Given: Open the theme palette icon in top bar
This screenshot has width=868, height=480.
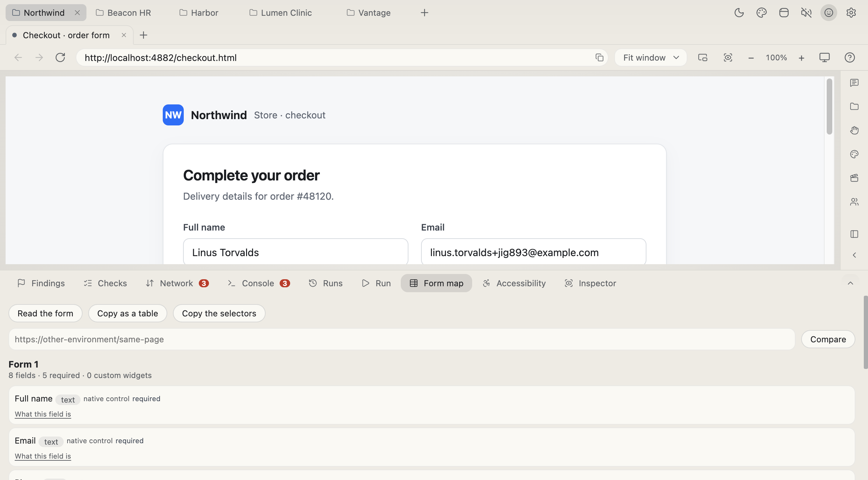Looking at the screenshot, I should pyautogui.click(x=761, y=13).
